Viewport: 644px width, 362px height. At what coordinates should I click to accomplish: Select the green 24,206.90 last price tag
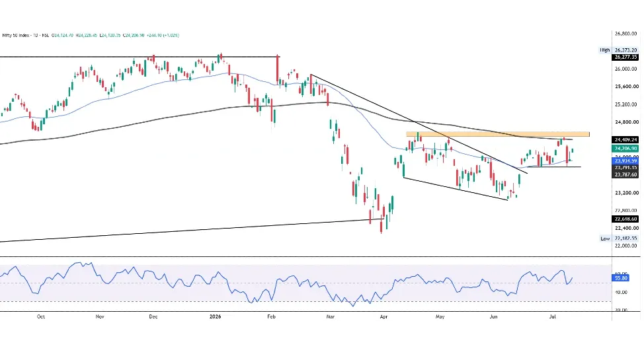click(625, 149)
